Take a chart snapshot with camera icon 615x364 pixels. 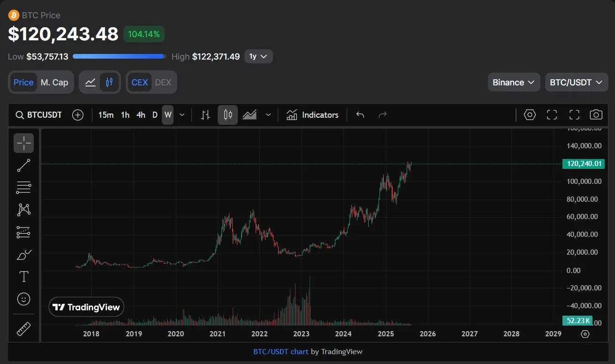(596, 115)
